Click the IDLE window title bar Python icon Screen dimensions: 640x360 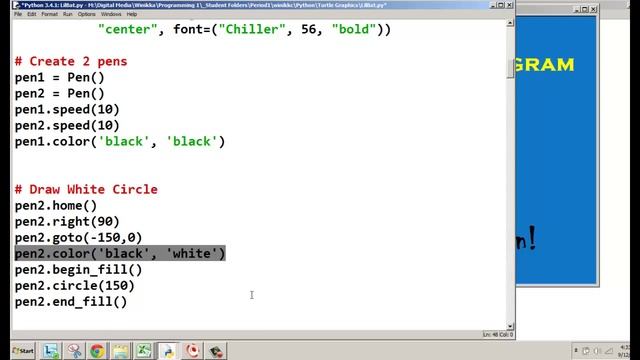pos(16,5)
